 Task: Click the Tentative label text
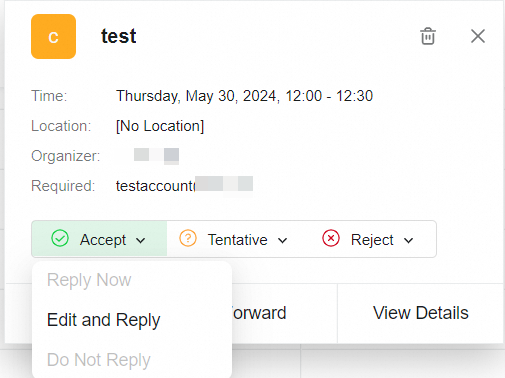point(237,240)
